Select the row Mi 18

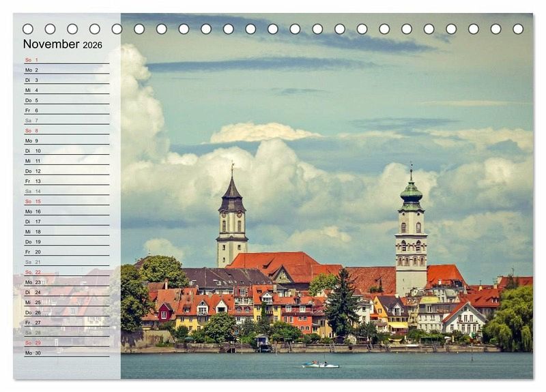(66, 231)
